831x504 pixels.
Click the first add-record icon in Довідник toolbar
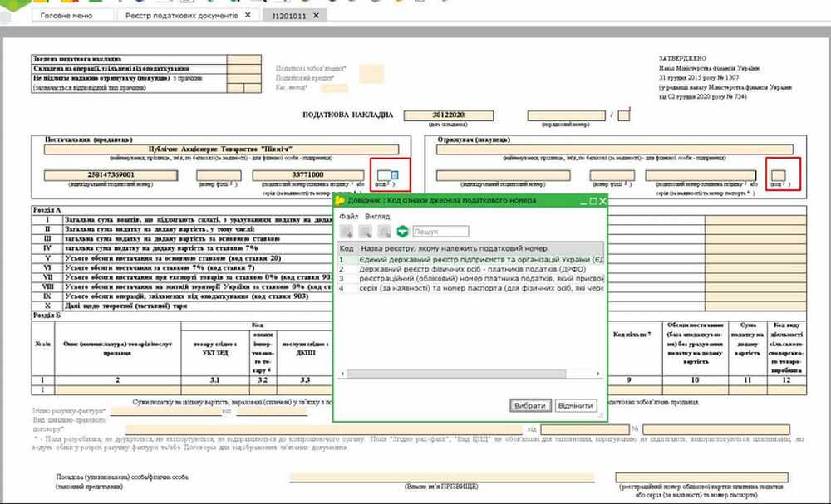coord(346,232)
